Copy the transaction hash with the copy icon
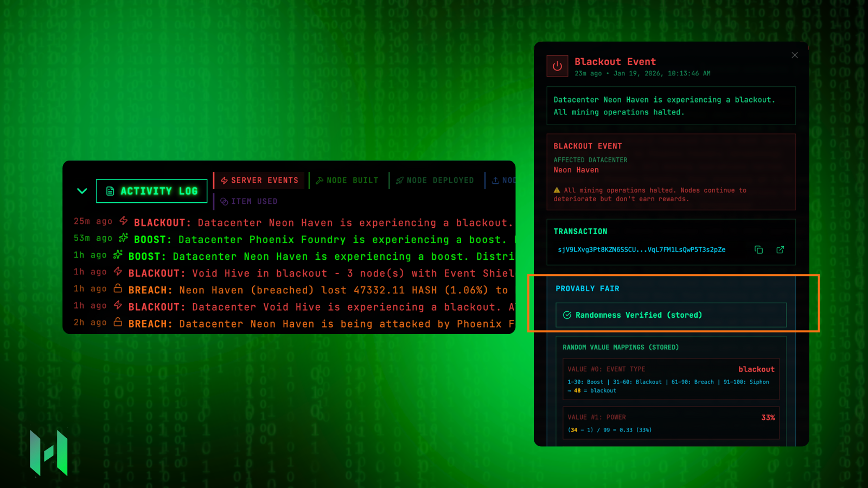The width and height of the screenshot is (868, 488). pyautogui.click(x=758, y=250)
